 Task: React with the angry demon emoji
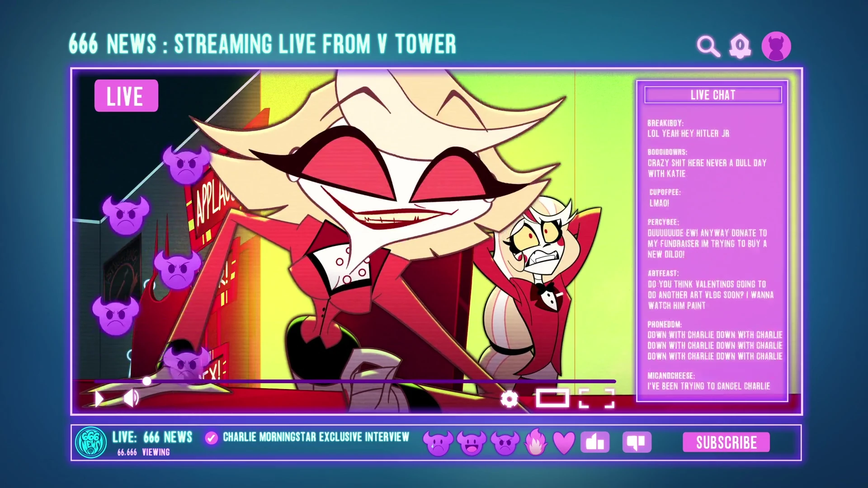[505, 443]
